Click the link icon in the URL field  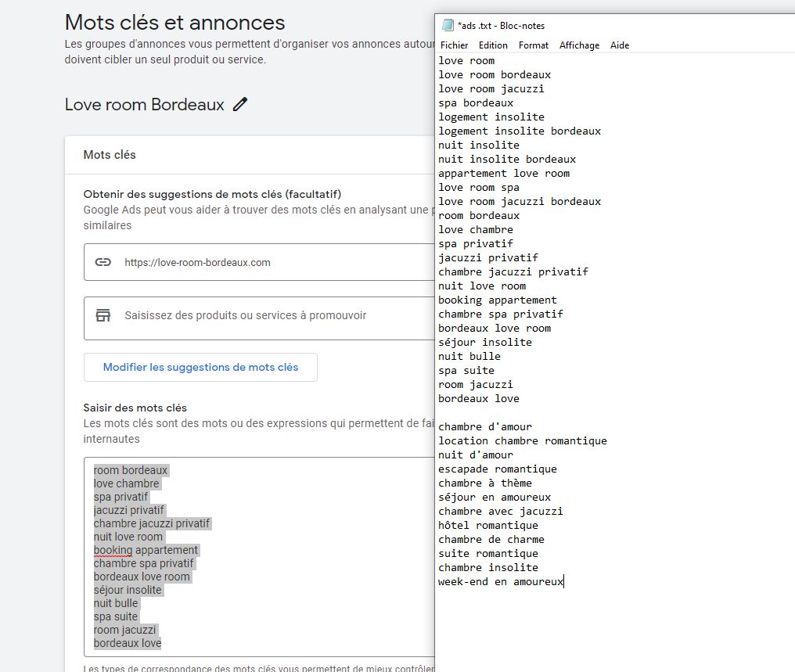[103, 262]
